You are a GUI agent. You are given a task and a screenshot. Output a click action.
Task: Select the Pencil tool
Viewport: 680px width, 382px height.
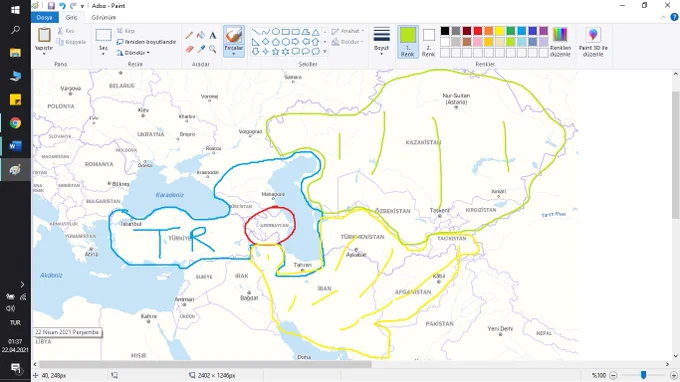[189, 36]
